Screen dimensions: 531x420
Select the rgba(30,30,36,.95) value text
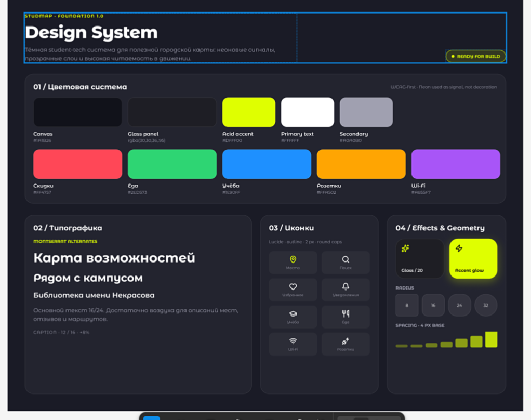pyautogui.click(x=147, y=140)
